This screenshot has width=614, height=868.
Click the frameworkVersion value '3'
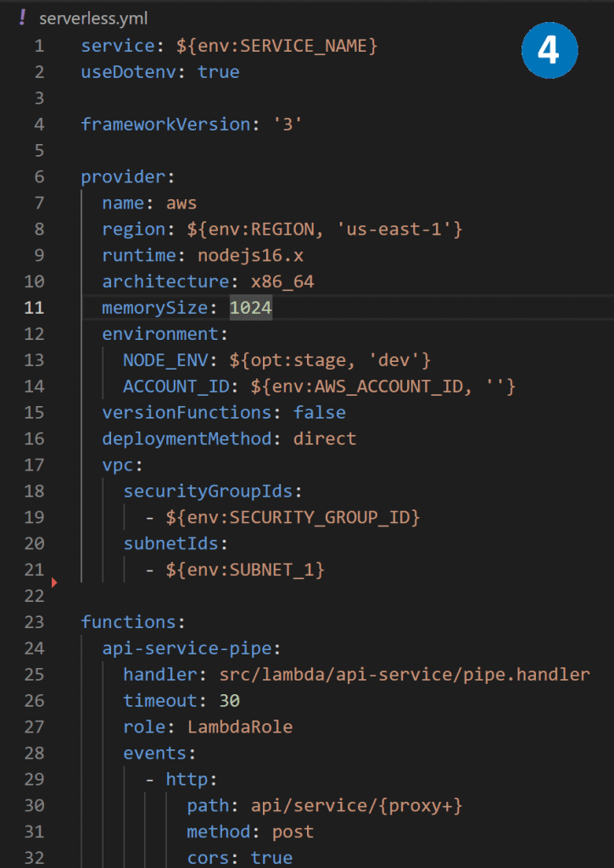[x=287, y=125]
